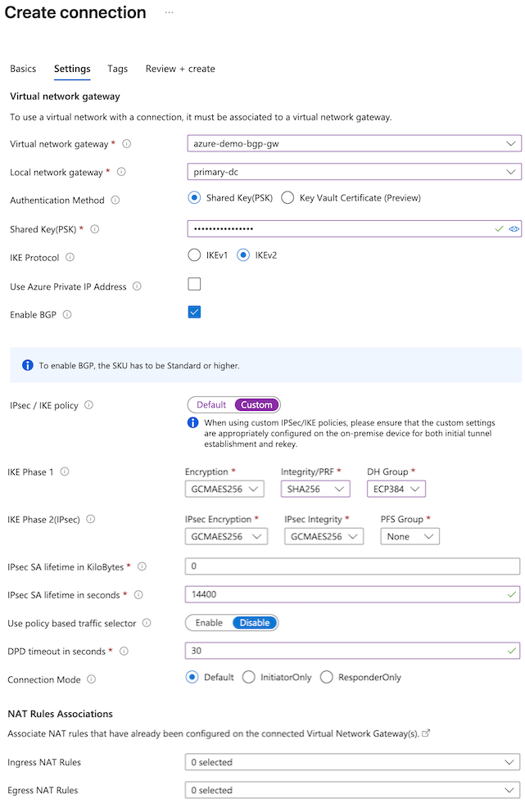Open Integrity/PRF SHA256 dropdown

[x=315, y=489]
